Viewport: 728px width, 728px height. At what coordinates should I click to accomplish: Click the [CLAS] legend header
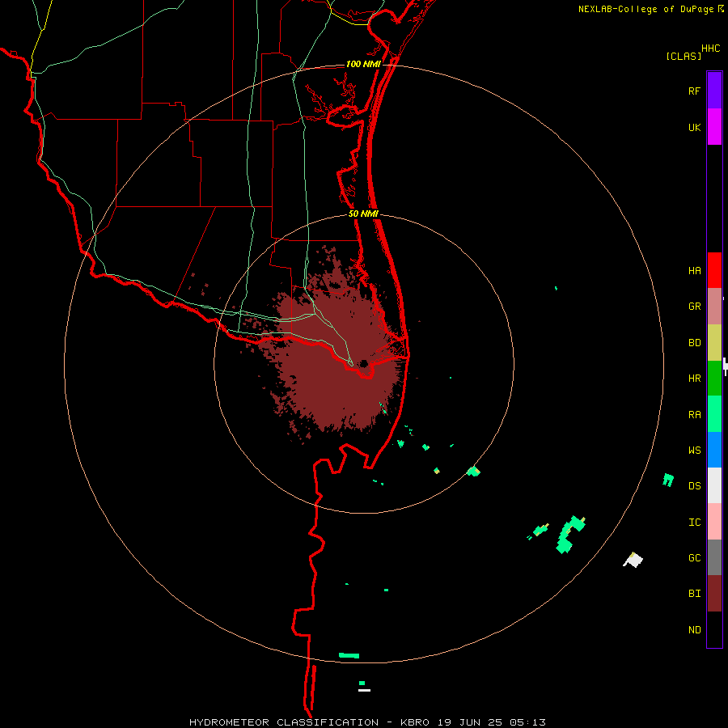coord(684,56)
